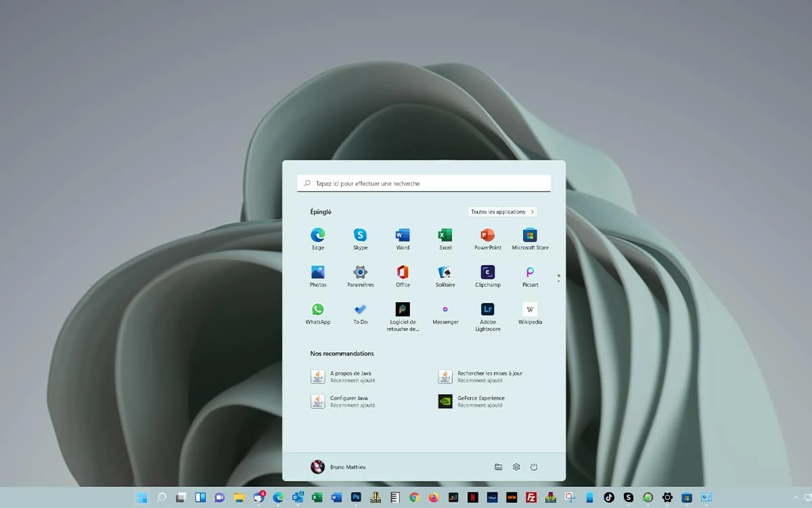The width and height of the screenshot is (812, 508).
Task: Open Widgets panel from taskbar
Action: coord(200,497)
